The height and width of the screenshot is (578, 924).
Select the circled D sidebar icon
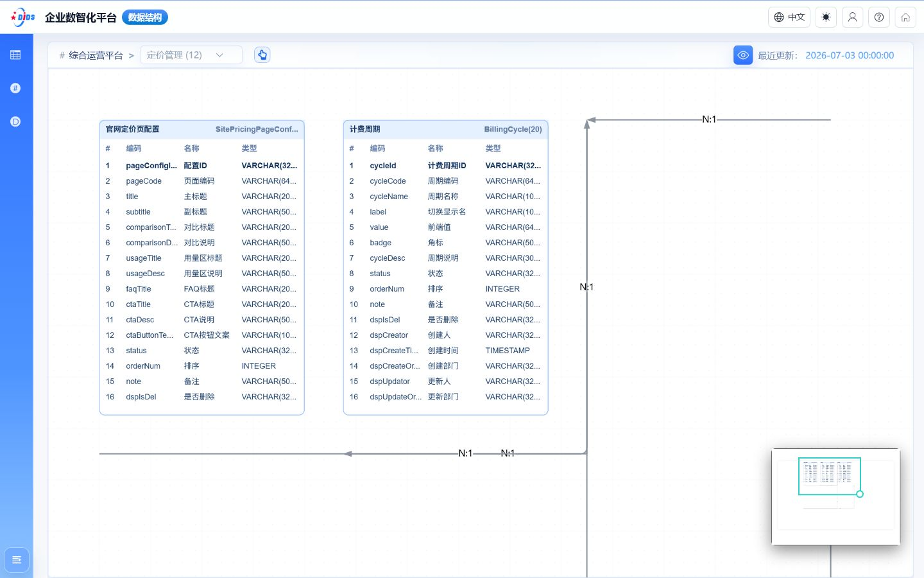pyautogui.click(x=15, y=121)
